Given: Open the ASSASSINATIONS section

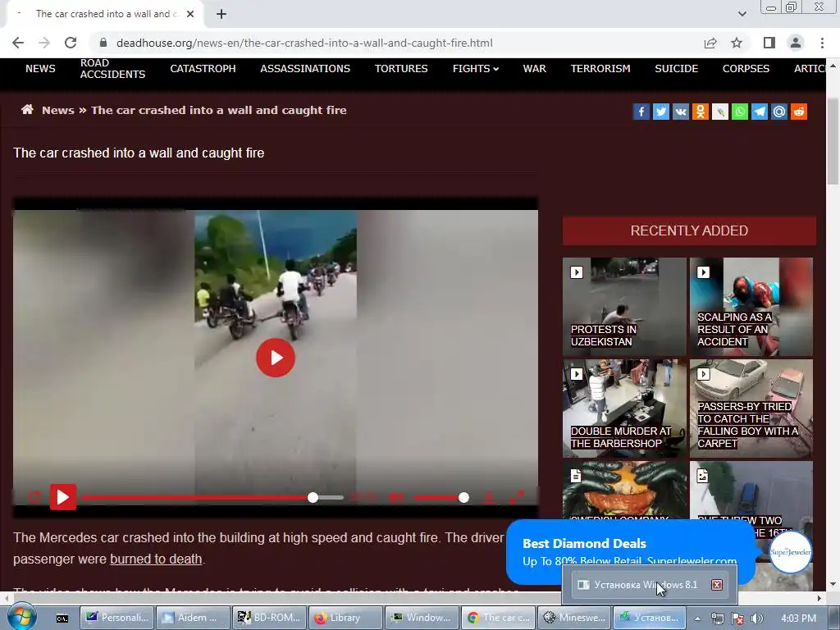Looking at the screenshot, I should click(x=305, y=69).
